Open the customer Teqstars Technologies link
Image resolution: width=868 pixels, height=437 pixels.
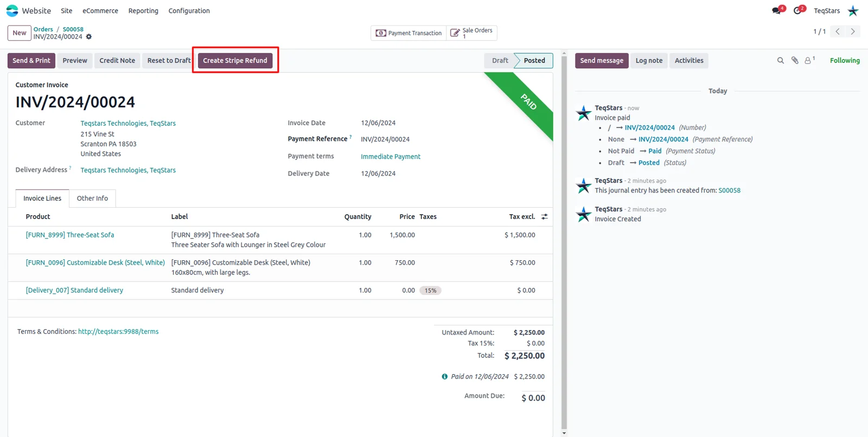[x=128, y=124]
